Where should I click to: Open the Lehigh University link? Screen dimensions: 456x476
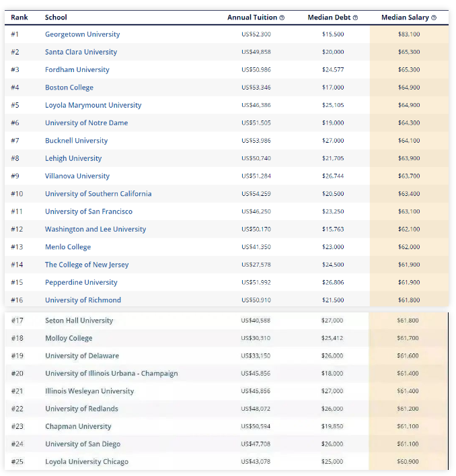73,158
